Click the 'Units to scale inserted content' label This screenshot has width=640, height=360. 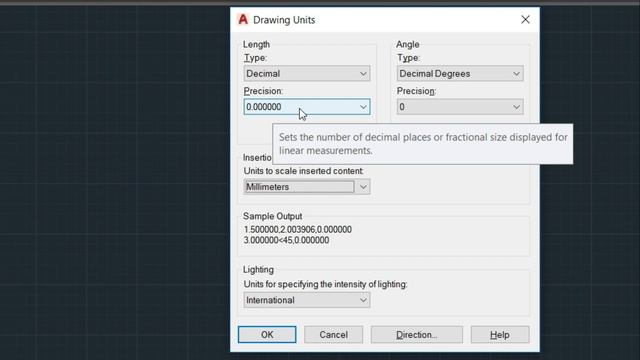pyautogui.click(x=303, y=171)
